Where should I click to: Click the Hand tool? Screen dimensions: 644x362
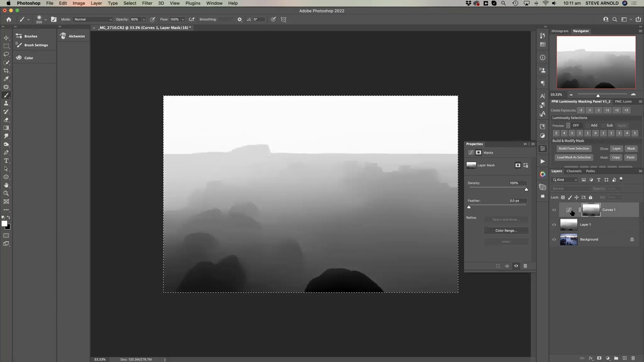coord(6,185)
